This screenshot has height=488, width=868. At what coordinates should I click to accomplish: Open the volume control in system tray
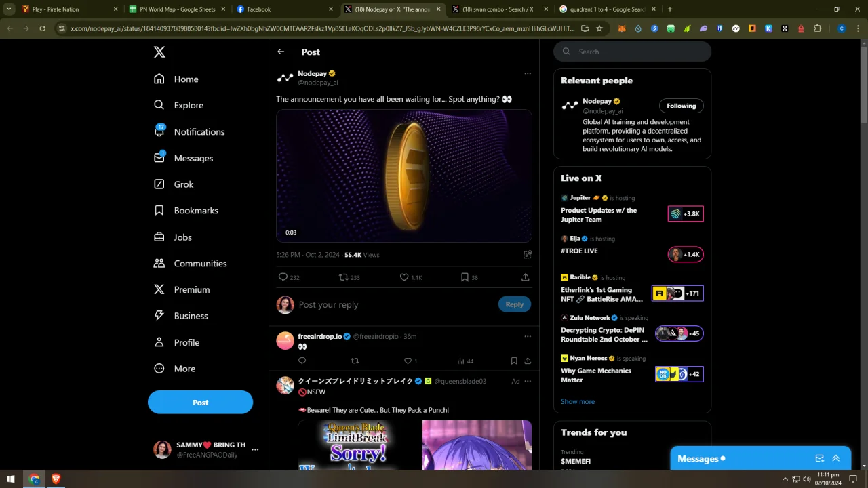(x=807, y=479)
